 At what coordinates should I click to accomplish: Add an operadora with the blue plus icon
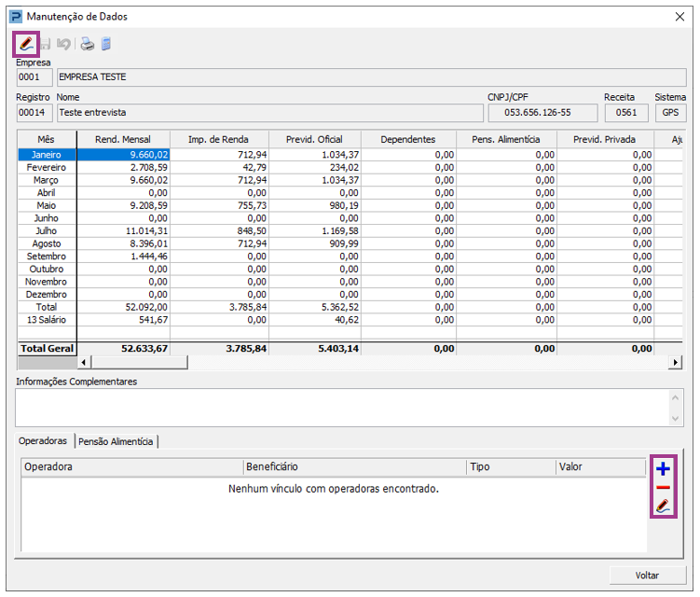(663, 468)
